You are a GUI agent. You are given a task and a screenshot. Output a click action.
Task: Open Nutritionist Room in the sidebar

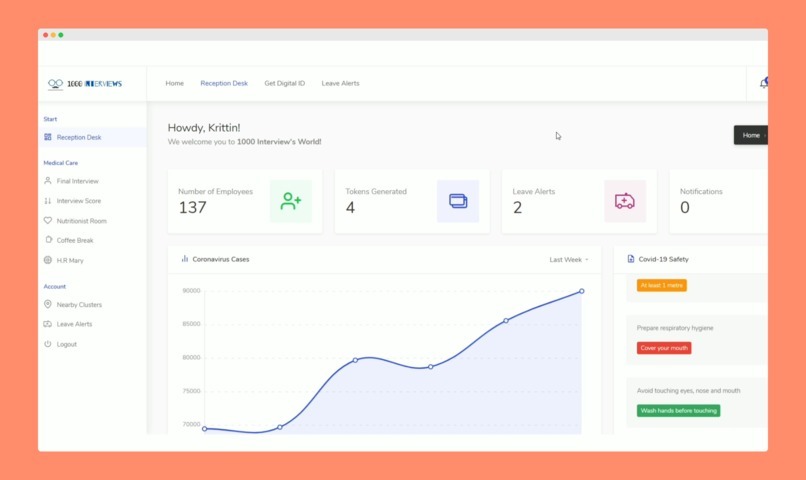(x=82, y=221)
